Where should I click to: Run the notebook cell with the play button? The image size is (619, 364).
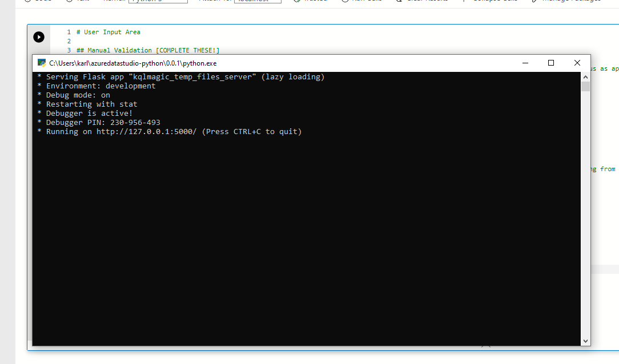39,37
